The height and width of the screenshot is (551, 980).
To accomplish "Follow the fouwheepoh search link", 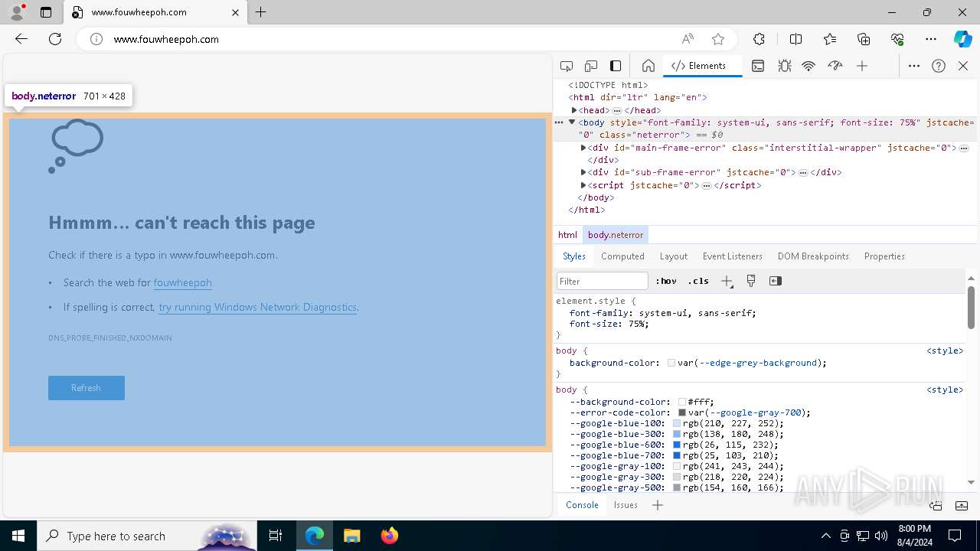I will 183,282.
